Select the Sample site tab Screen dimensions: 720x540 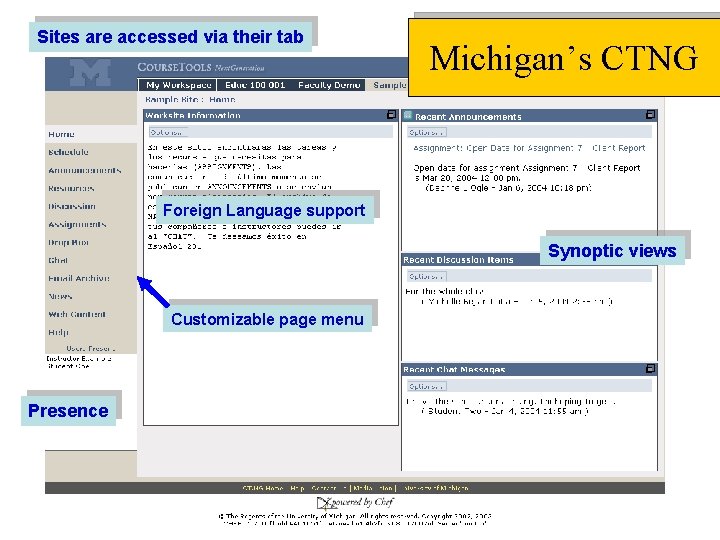point(389,85)
